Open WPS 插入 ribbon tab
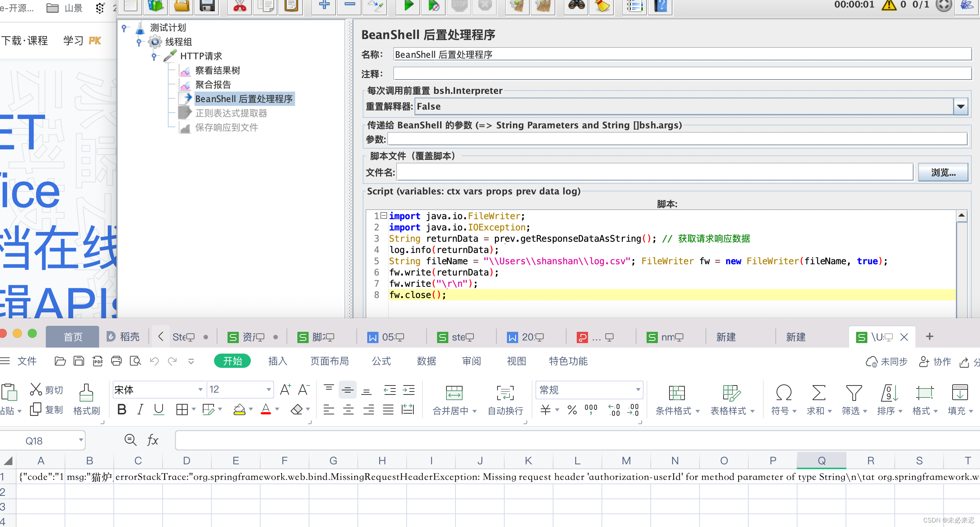 (278, 361)
